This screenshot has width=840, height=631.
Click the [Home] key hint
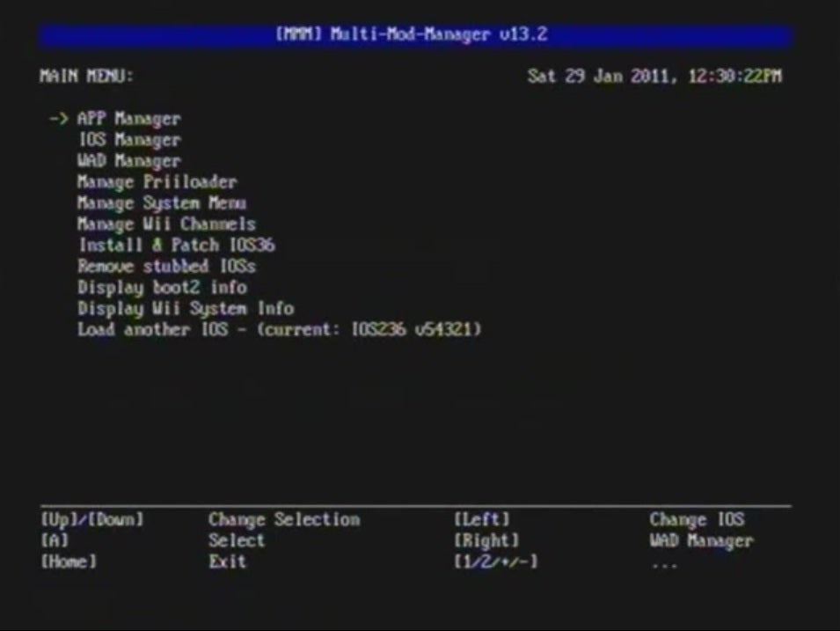[69, 561]
